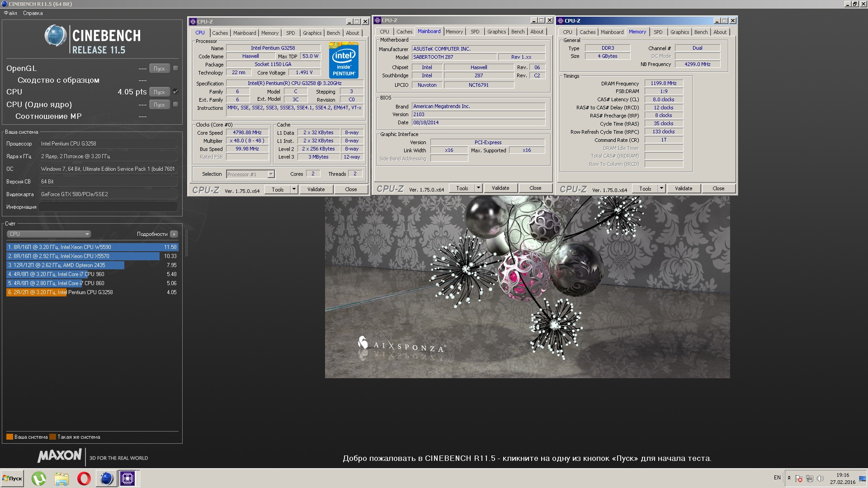Click the CPU-Z window icon in Mainboard window
This screenshot has height=488, width=868.
pyautogui.click(x=377, y=20)
